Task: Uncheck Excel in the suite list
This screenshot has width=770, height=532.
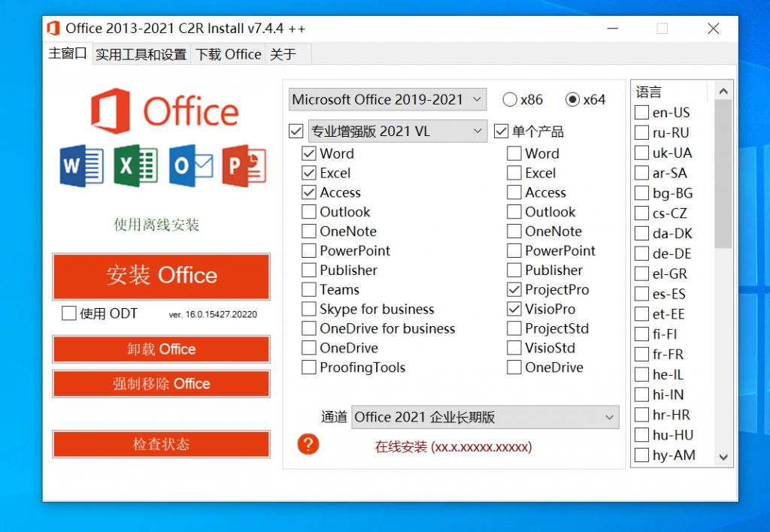Action: 309,174
